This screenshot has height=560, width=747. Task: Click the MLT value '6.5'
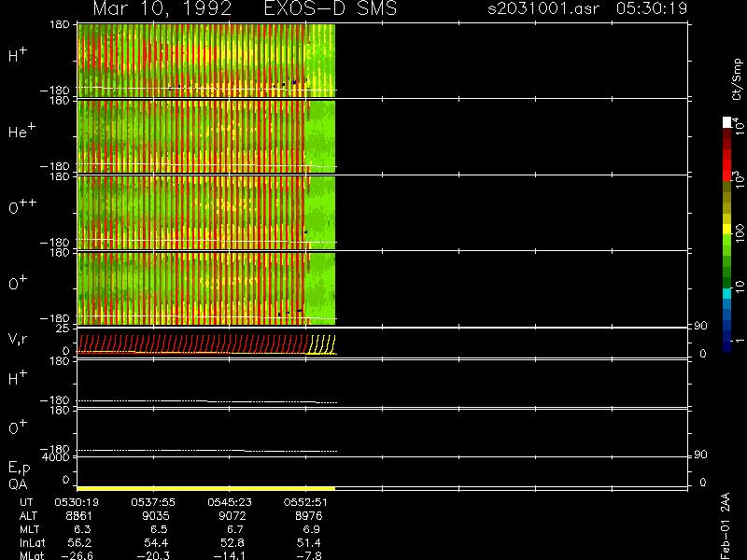pos(159,529)
